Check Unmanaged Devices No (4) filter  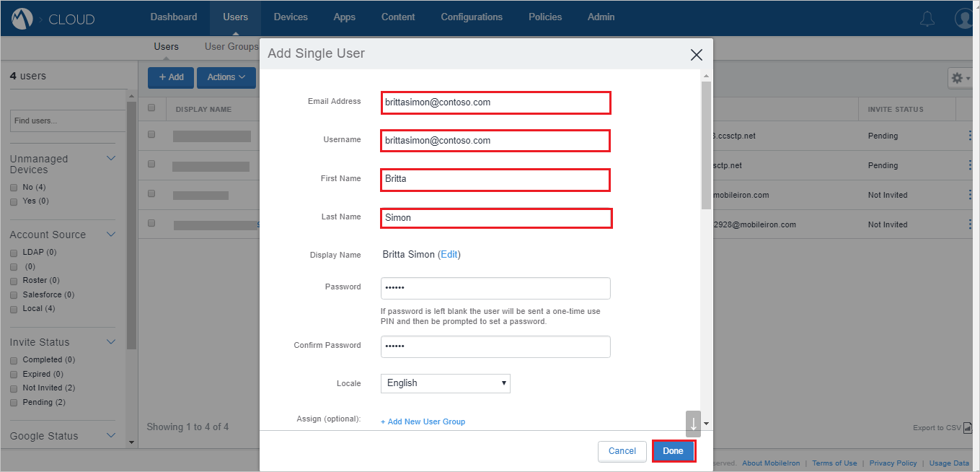click(14, 188)
